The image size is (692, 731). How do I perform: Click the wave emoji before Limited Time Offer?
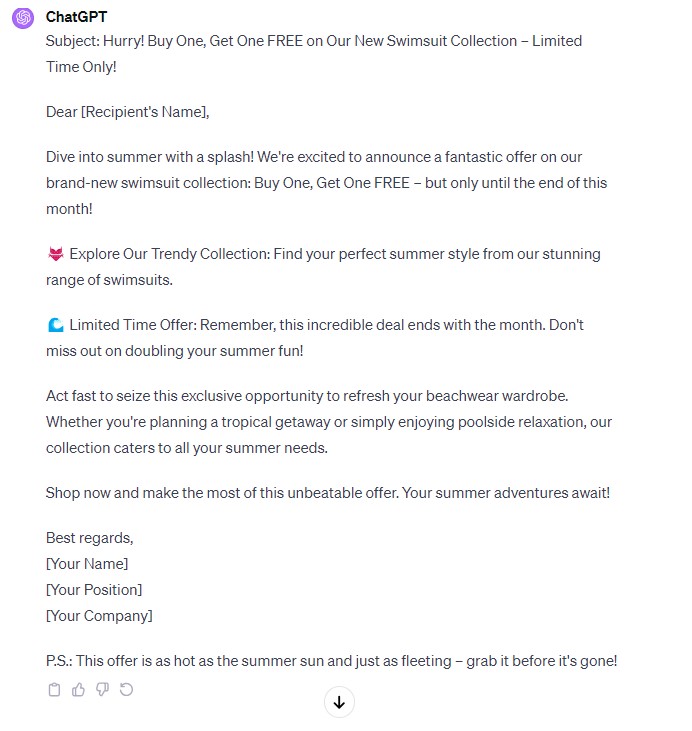tap(56, 325)
